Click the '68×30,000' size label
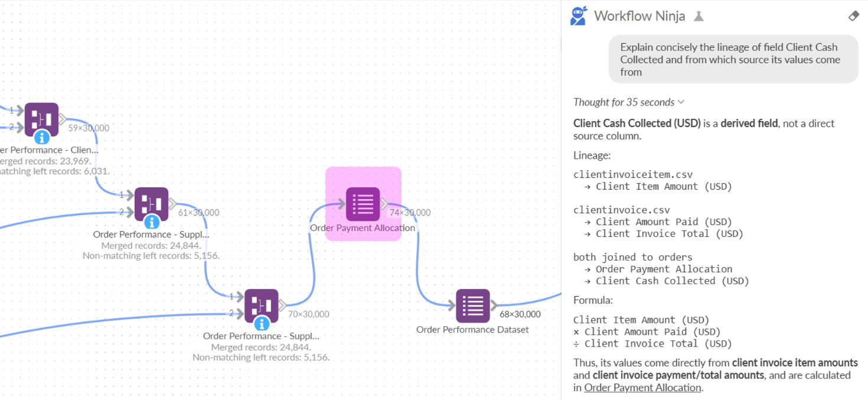 [520, 314]
